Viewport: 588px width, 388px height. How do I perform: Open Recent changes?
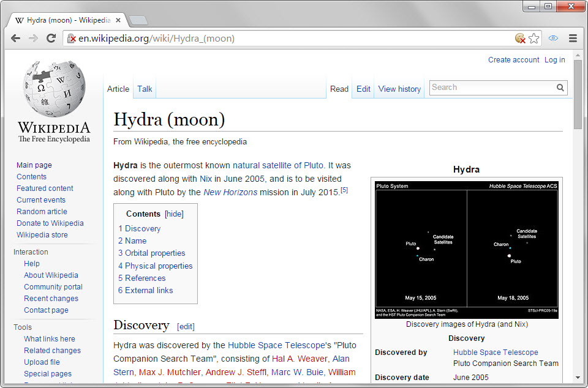point(51,299)
